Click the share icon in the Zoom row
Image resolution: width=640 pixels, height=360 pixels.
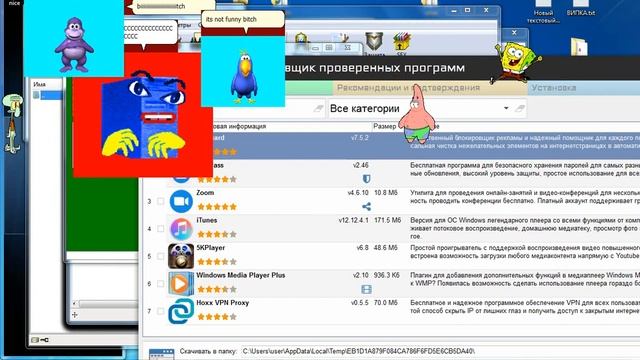[366, 207]
